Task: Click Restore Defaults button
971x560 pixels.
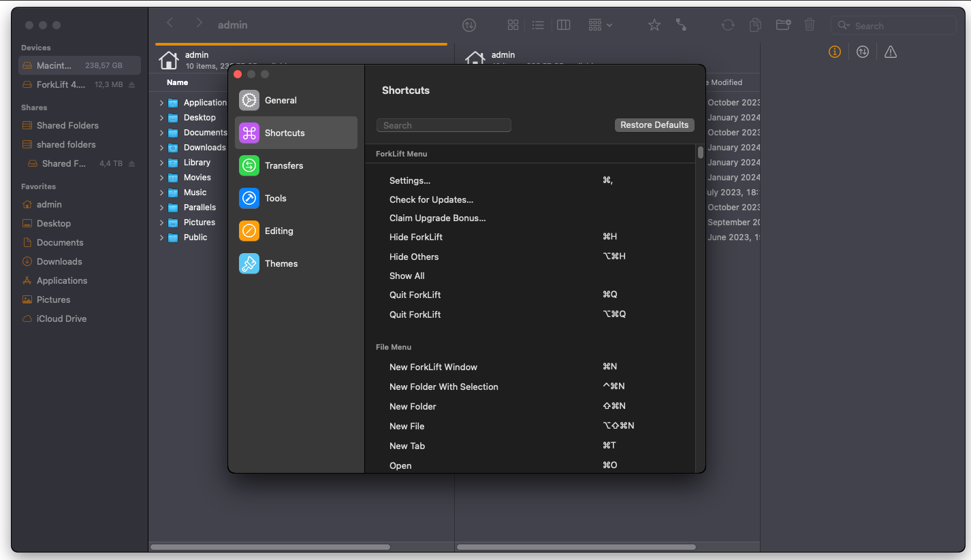Action: pos(654,125)
